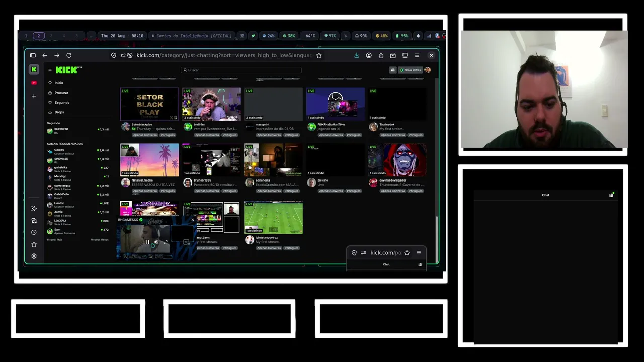Click the Obter KICKs button
The width and height of the screenshot is (644, 362).
pos(411,70)
